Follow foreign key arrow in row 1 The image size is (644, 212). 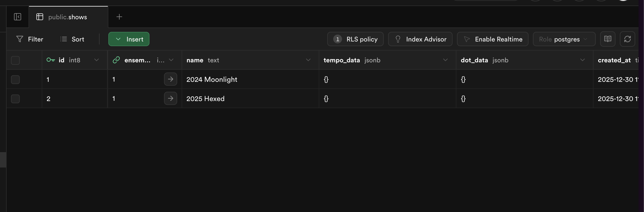(x=171, y=79)
